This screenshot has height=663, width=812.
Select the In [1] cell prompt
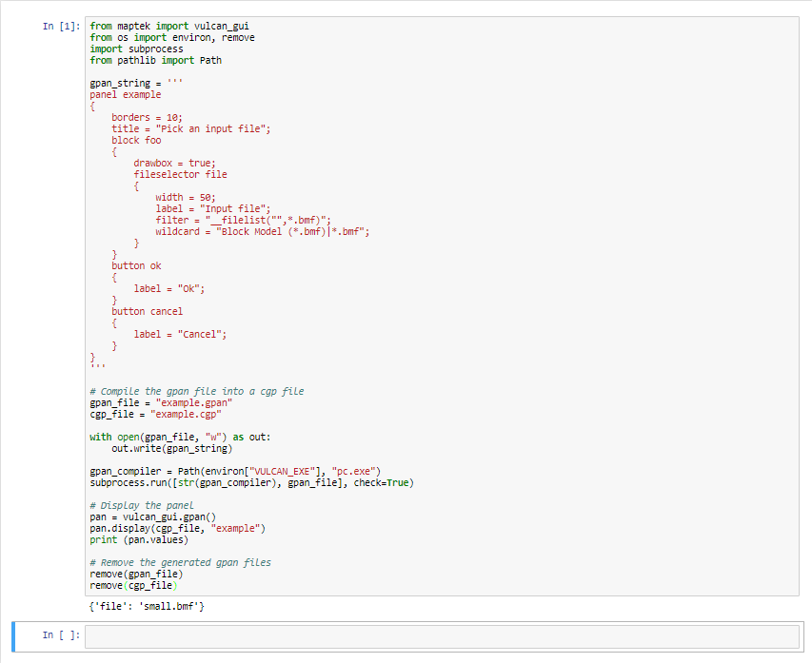click(62, 27)
